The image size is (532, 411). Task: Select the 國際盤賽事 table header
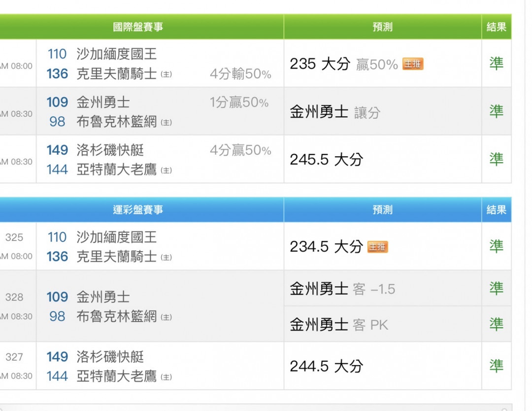138,27
